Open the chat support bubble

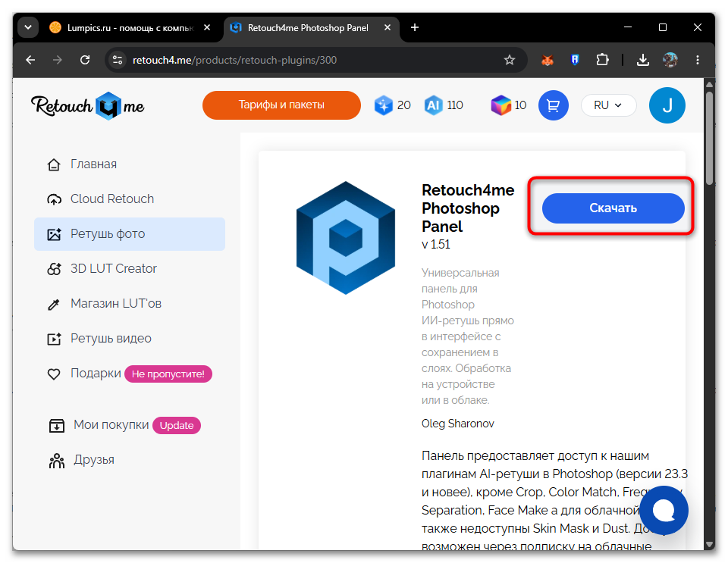[x=664, y=510]
